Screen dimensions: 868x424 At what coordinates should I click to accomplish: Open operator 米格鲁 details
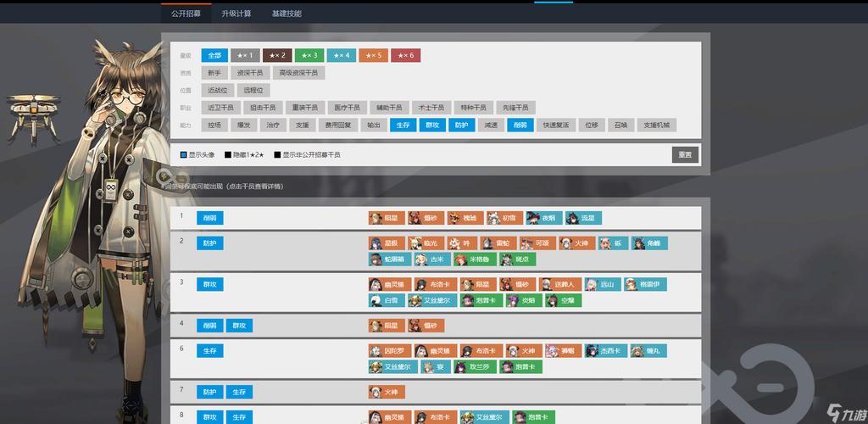tap(475, 259)
